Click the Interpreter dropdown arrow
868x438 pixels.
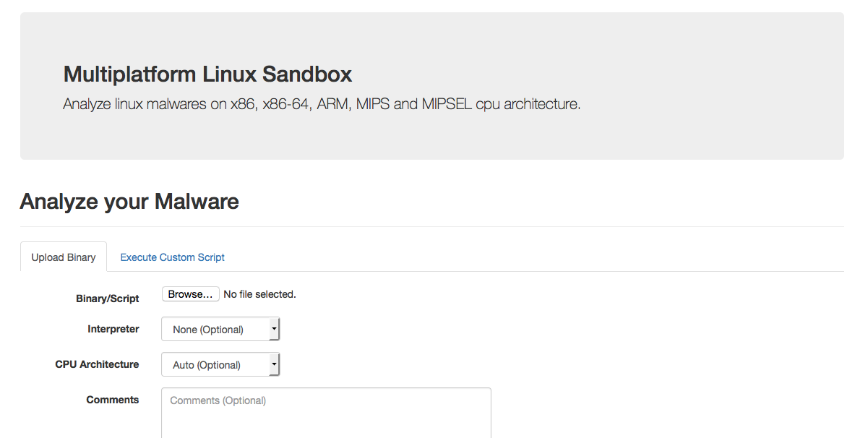pos(275,329)
